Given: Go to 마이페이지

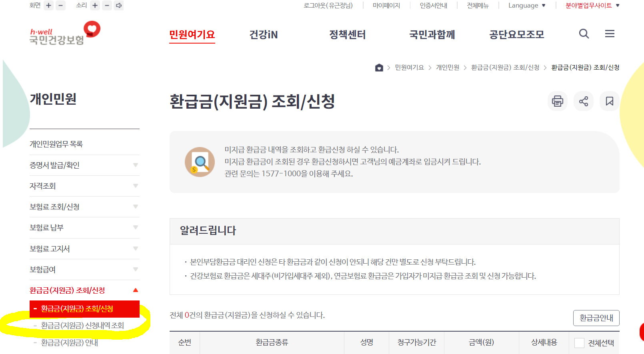Looking at the screenshot, I should (386, 6).
